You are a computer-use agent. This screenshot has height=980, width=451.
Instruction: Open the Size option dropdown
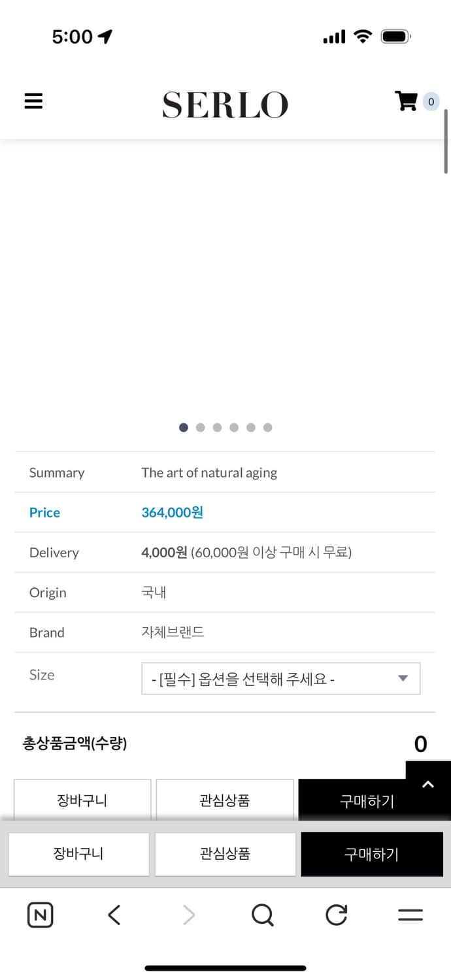tap(281, 678)
